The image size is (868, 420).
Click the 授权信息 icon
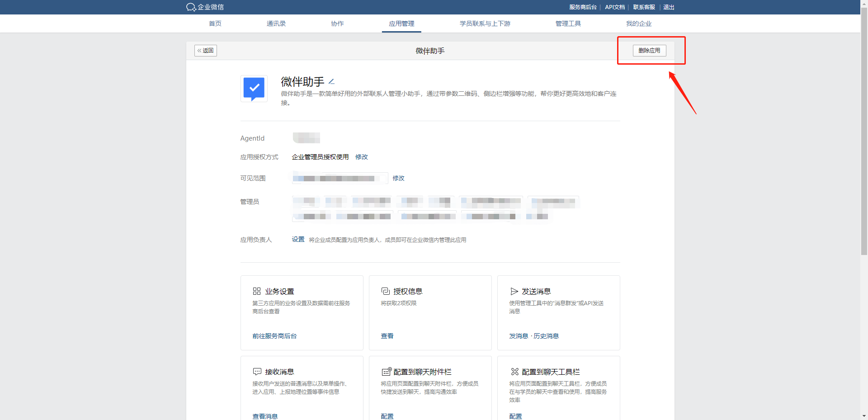(385, 291)
